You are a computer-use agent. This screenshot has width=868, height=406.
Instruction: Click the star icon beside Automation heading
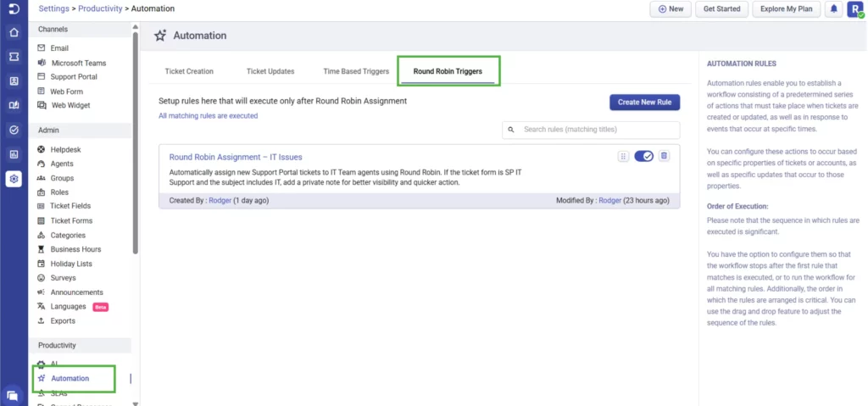coord(160,36)
